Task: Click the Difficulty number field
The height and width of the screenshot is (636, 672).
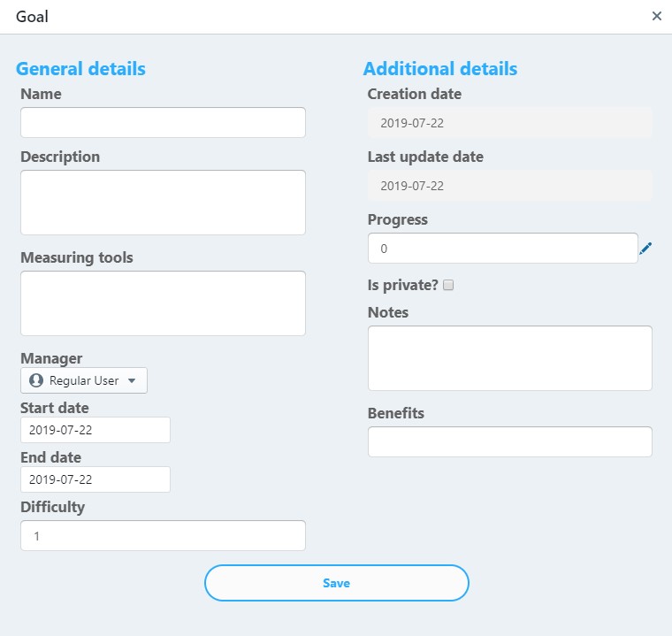Action: pos(163,536)
